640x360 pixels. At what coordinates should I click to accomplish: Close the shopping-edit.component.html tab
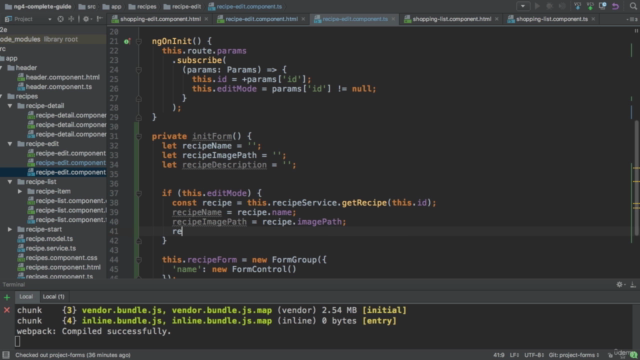[207, 19]
